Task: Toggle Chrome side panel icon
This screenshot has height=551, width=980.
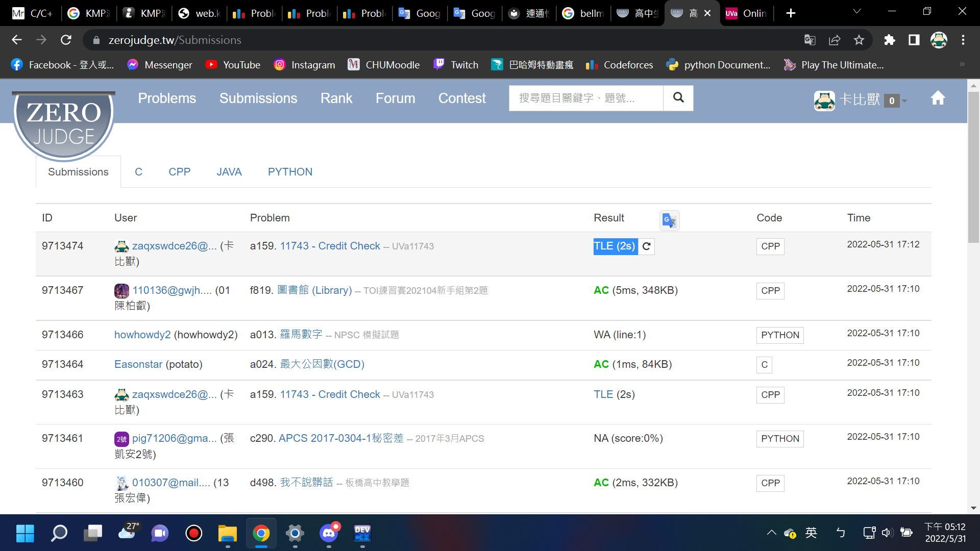Action: (x=914, y=40)
